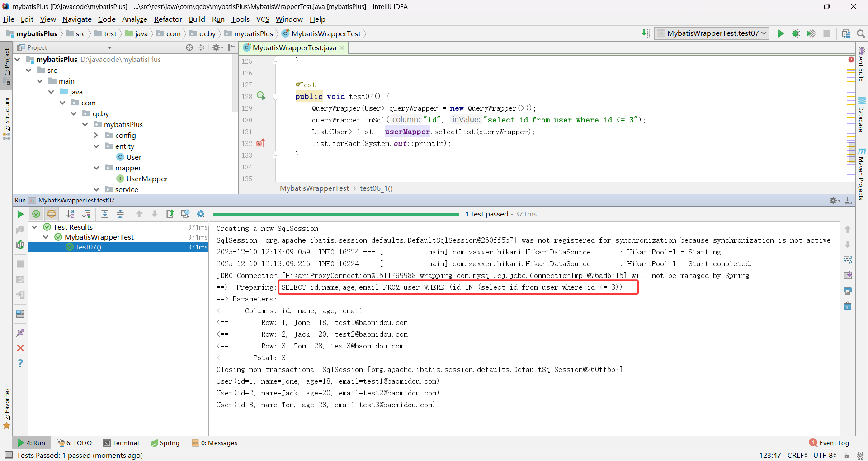Screen dimensions: 868x461
Task: Open 0: Messages tool window button
Action: click(214, 443)
